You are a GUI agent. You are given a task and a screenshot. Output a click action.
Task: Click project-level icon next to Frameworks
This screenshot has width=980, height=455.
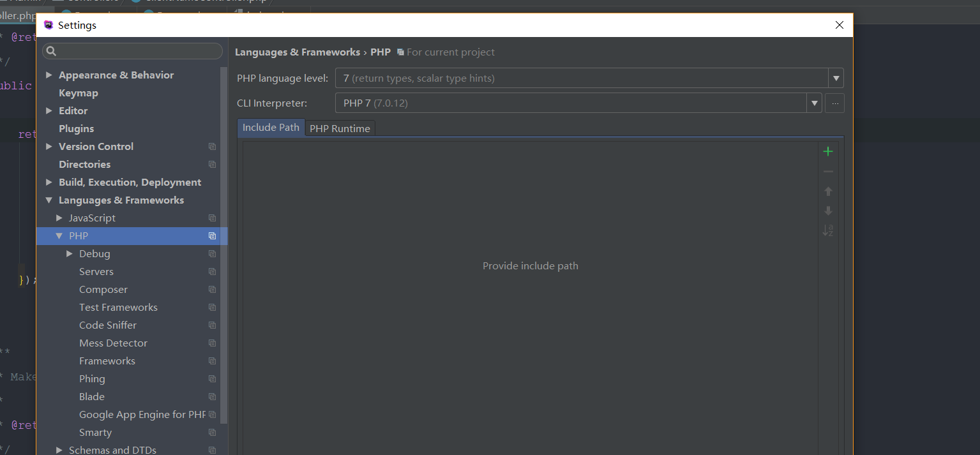coord(213,361)
